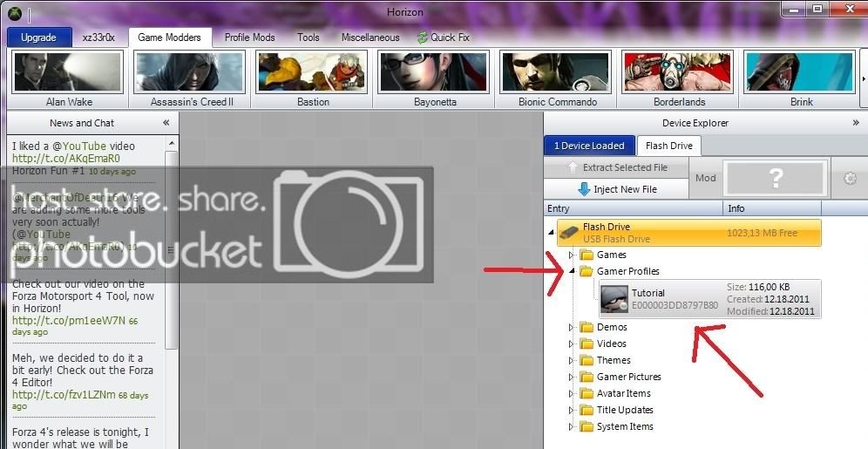
Task: Expand the Videos folder
Action: tap(571, 344)
